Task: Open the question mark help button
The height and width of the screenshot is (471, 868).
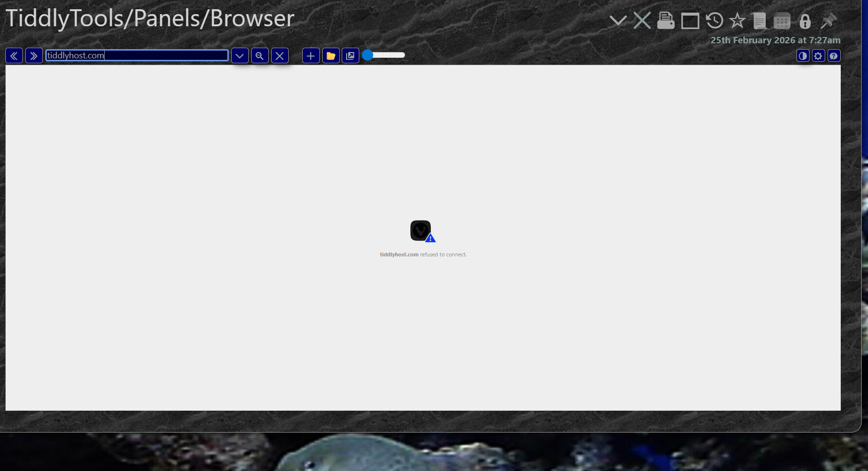Action: [x=833, y=56]
